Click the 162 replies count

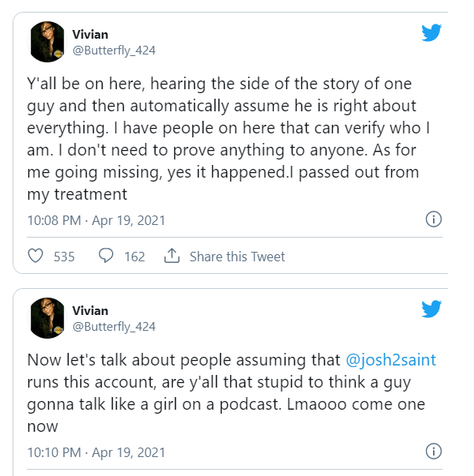click(135, 257)
